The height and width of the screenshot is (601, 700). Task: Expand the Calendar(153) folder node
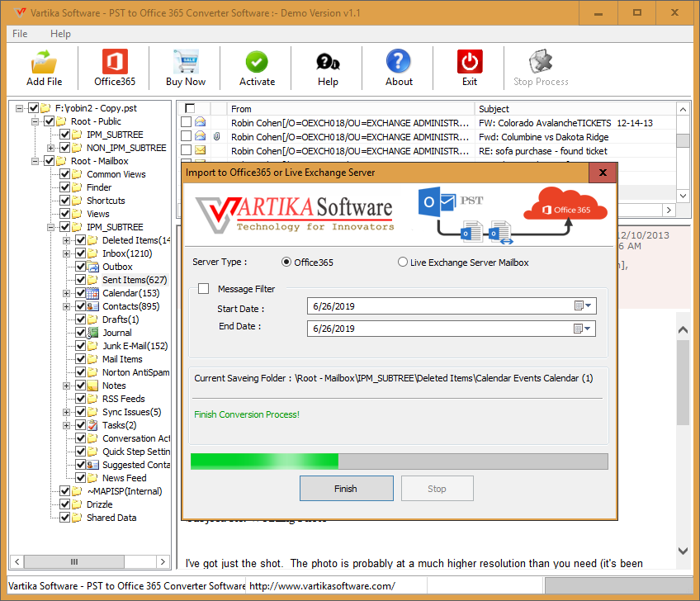(x=67, y=293)
